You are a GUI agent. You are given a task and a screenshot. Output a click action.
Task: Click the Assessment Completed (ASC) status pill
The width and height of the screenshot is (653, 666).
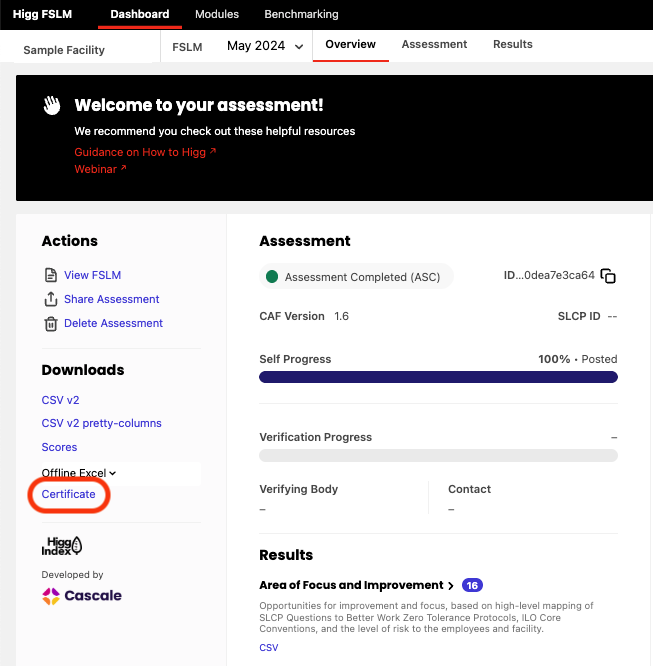point(356,277)
